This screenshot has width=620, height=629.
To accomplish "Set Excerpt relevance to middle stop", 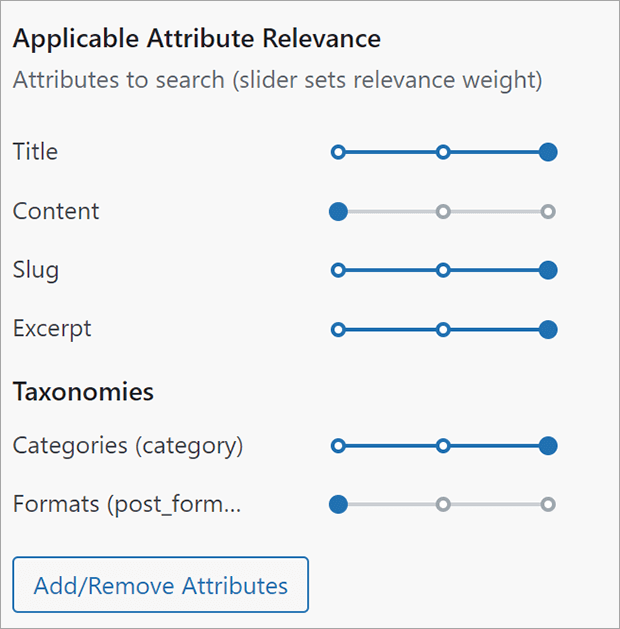I will (x=443, y=329).
